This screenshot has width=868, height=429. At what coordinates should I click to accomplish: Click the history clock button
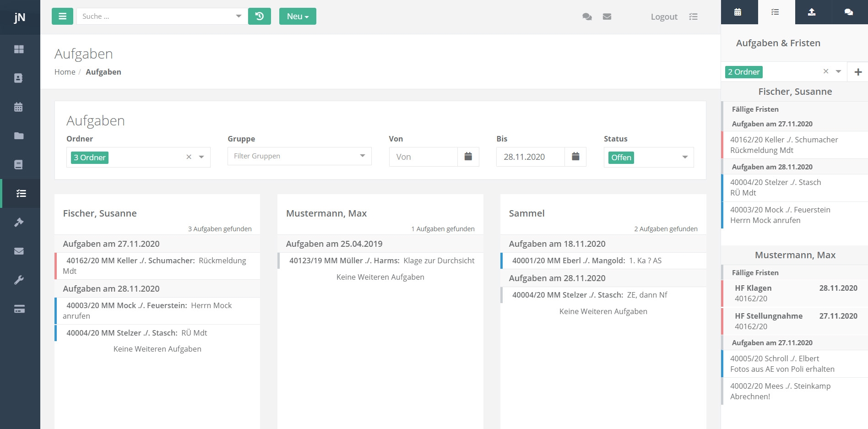[260, 16]
